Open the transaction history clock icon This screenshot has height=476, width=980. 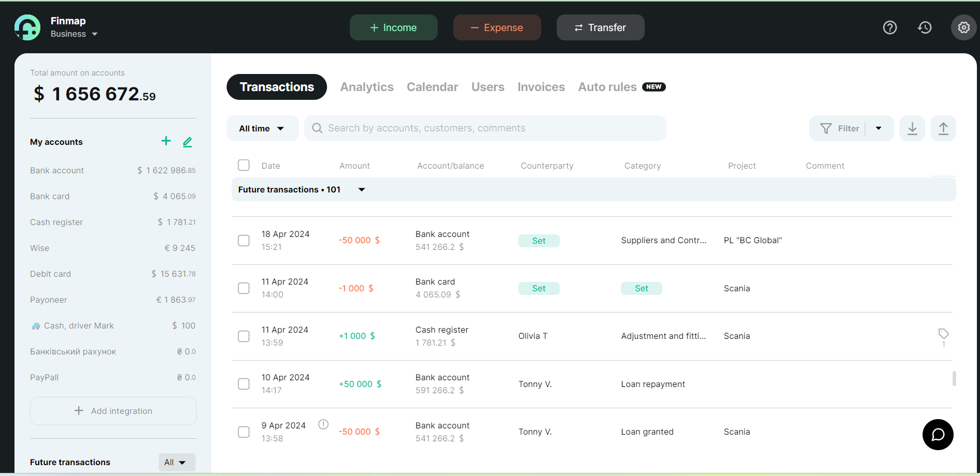[x=925, y=27]
